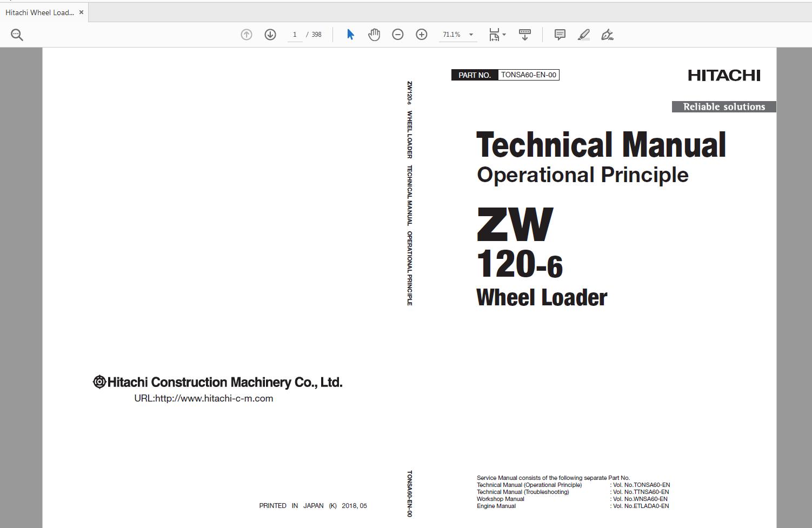
Task: Zoom in with plus button
Action: 422,35
